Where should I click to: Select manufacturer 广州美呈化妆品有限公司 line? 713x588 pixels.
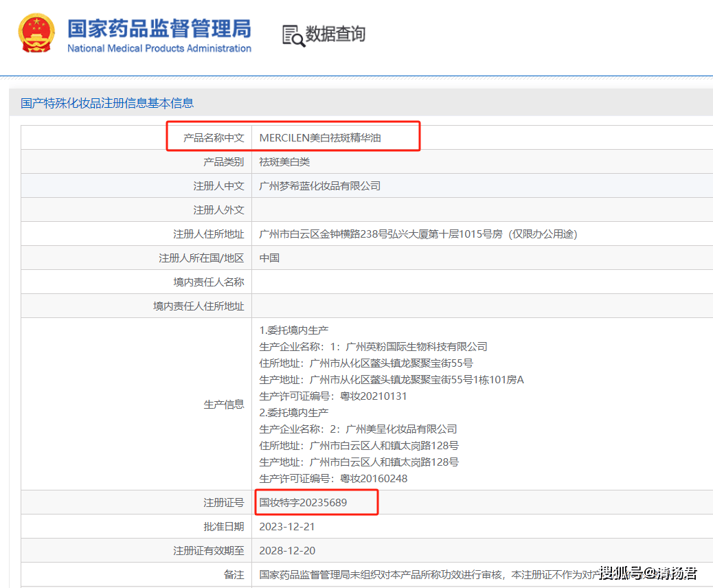point(359,429)
